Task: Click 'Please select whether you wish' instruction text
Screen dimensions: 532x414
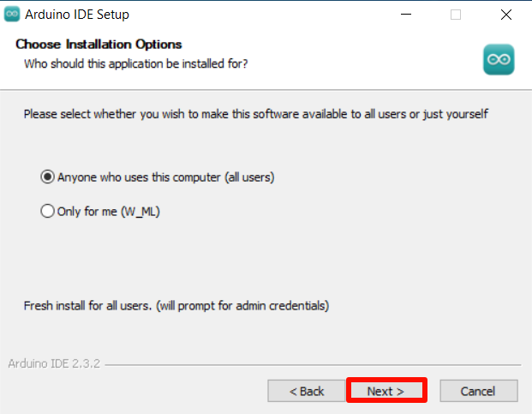Action: click(256, 114)
